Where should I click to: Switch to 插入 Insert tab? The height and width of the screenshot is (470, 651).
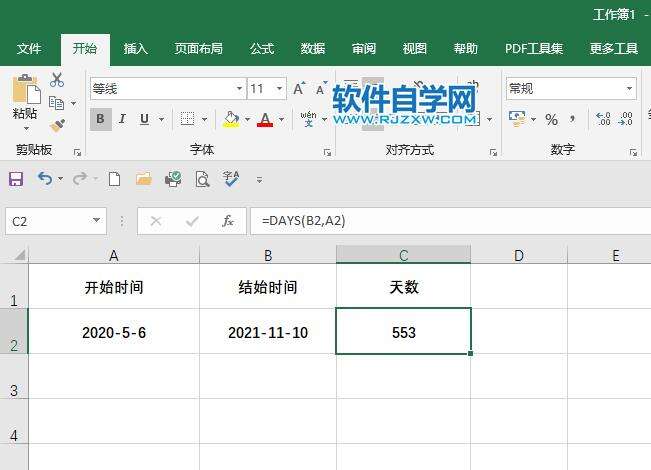136,49
